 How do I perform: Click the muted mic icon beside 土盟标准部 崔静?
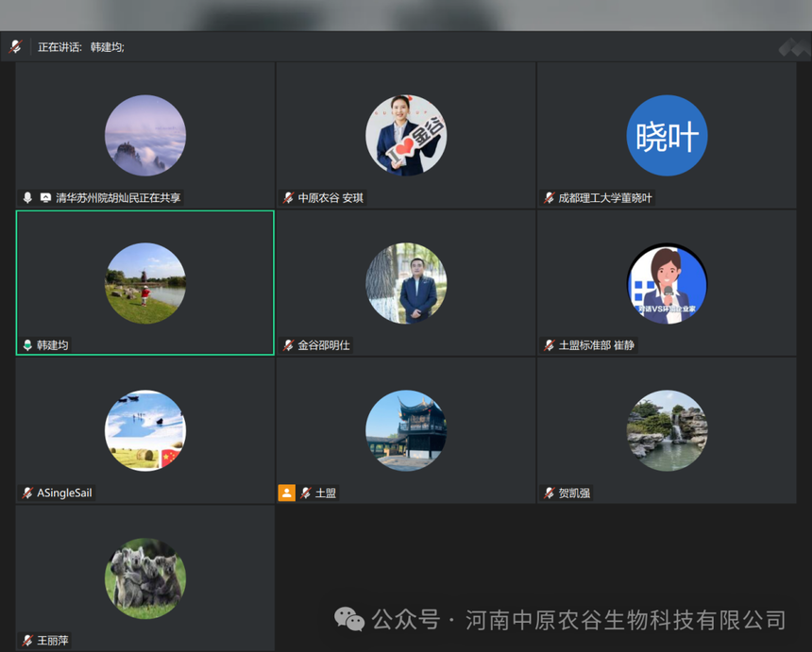coord(550,345)
